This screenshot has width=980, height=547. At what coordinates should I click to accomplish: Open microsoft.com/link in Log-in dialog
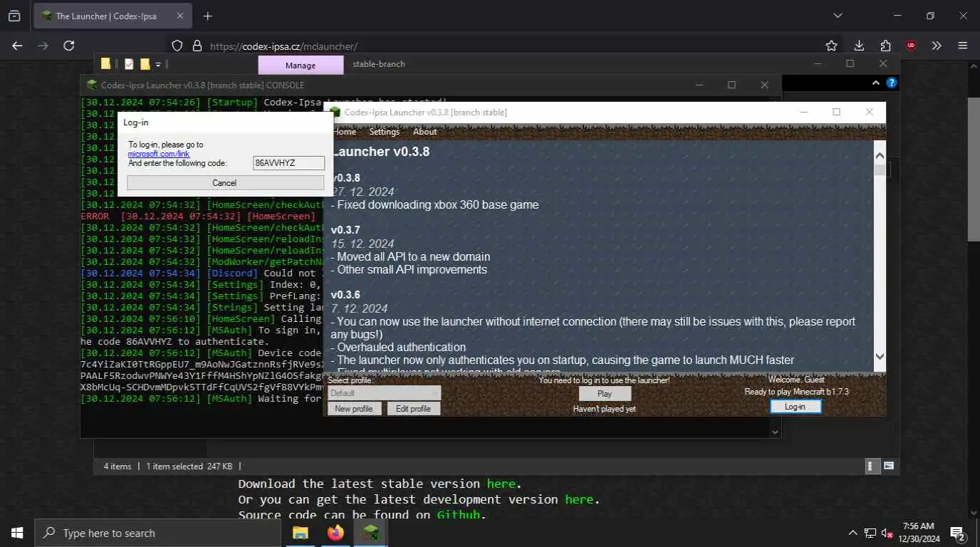pyautogui.click(x=159, y=154)
